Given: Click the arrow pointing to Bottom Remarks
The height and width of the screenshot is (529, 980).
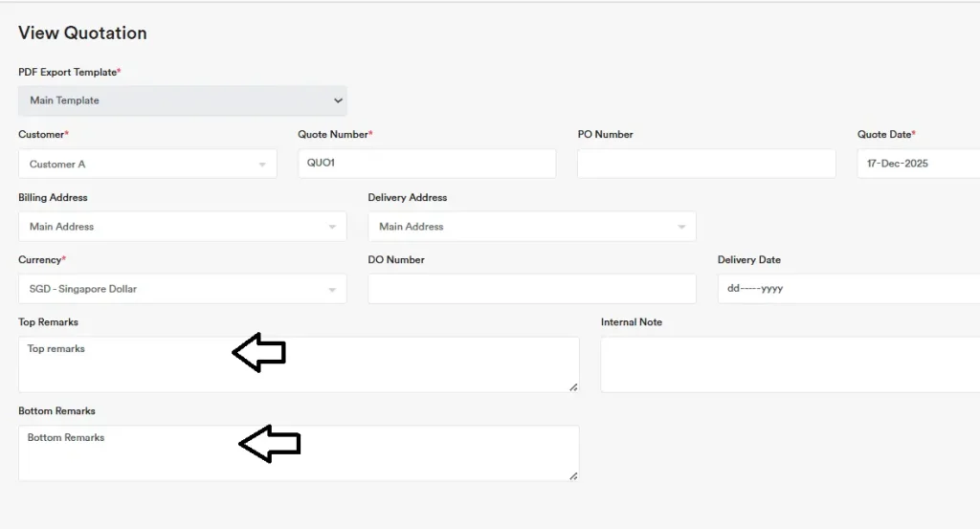Looking at the screenshot, I should click(x=269, y=443).
